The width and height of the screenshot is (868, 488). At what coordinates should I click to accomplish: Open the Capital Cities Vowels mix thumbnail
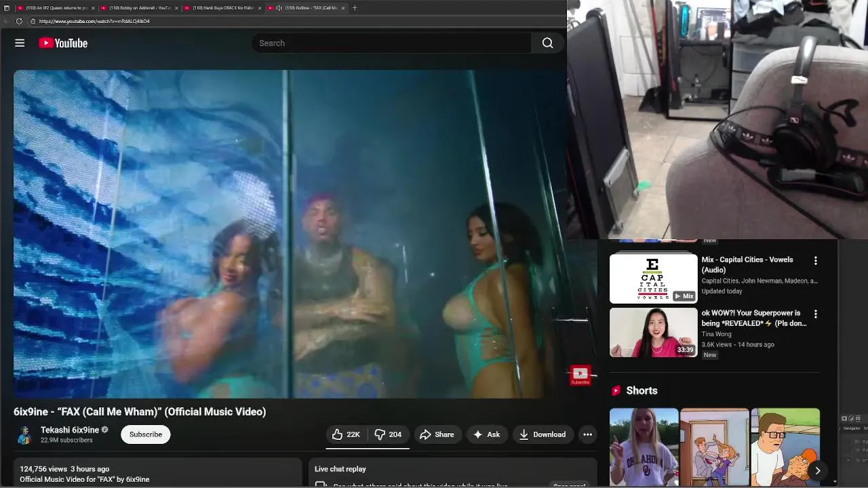654,279
